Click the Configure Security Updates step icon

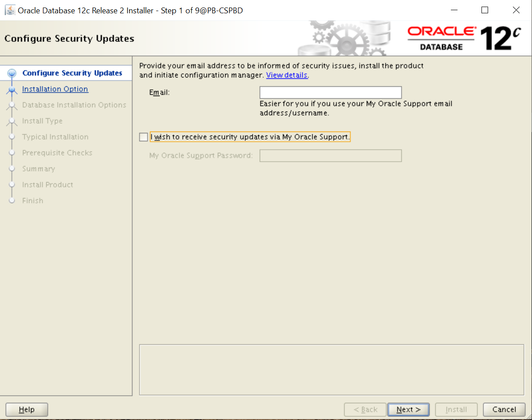(x=12, y=74)
